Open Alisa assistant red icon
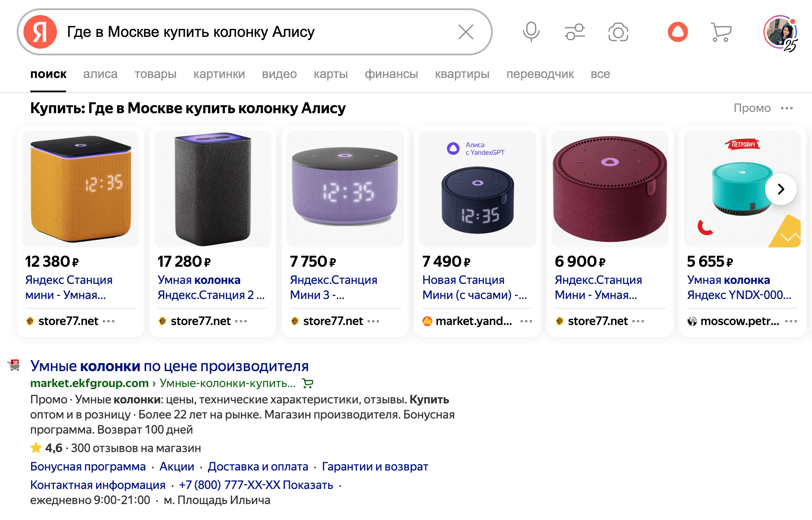Viewport: 812px width, 520px height. click(678, 32)
